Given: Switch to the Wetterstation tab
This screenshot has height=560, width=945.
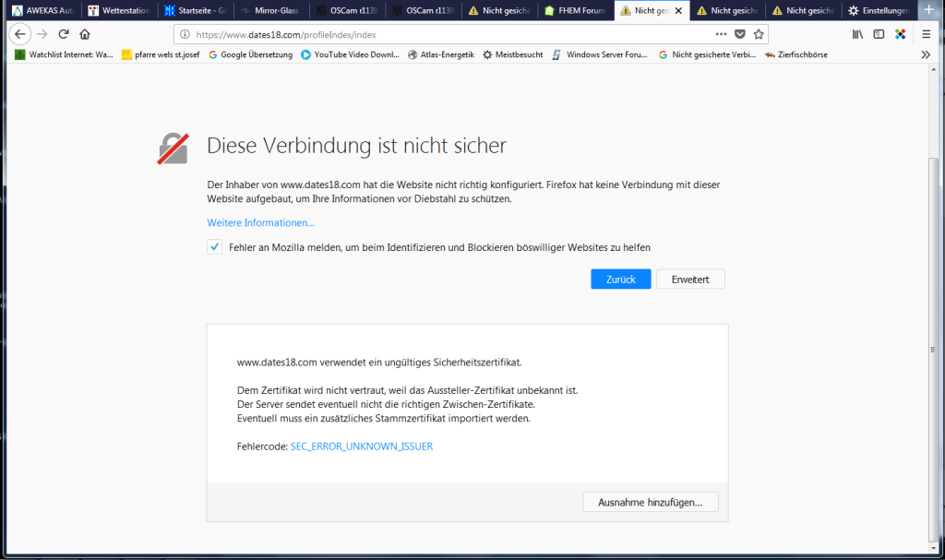Looking at the screenshot, I should (119, 10).
